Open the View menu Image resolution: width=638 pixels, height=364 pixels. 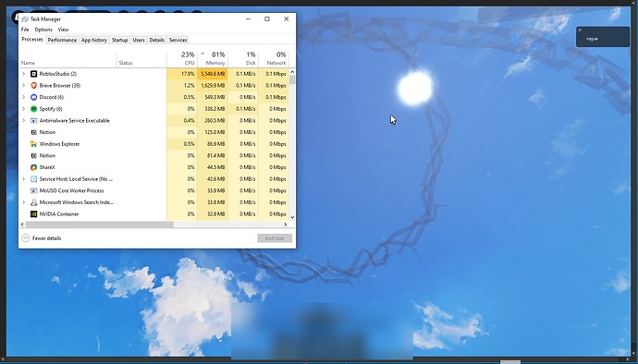coord(63,30)
